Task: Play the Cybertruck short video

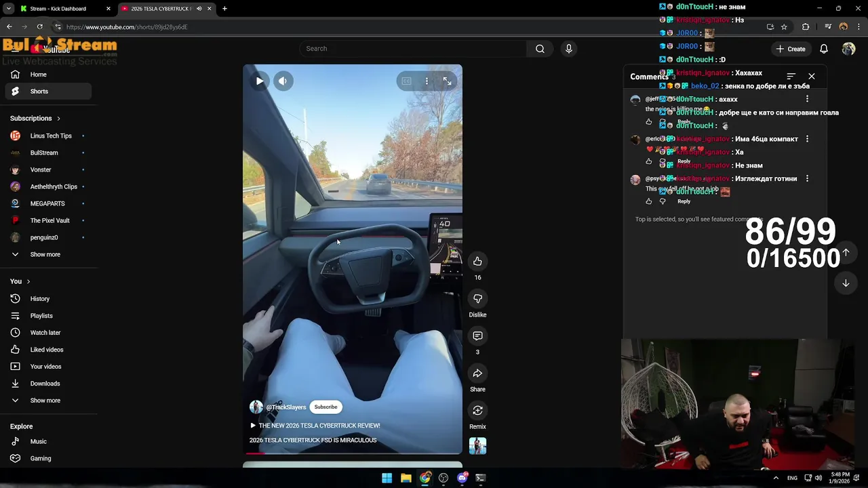Action: (260, 81)
